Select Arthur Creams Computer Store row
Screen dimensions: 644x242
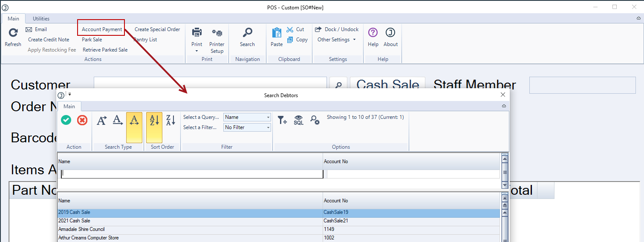[x=279, y=238]
